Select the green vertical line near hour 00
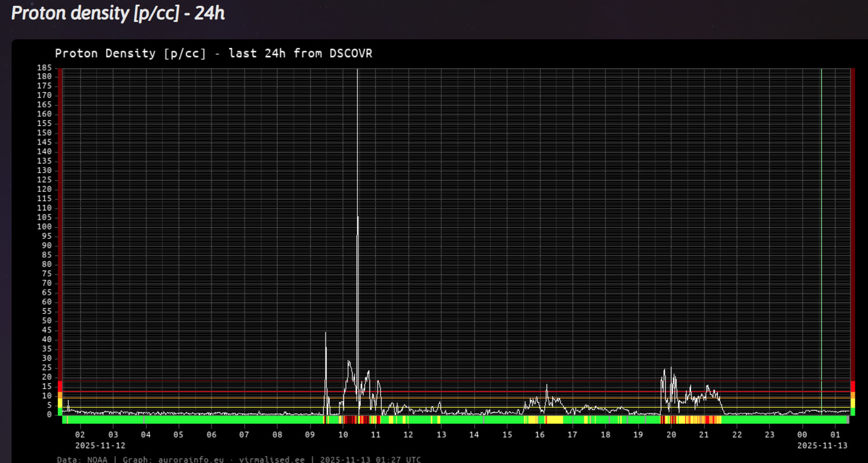 pos(821,231)
